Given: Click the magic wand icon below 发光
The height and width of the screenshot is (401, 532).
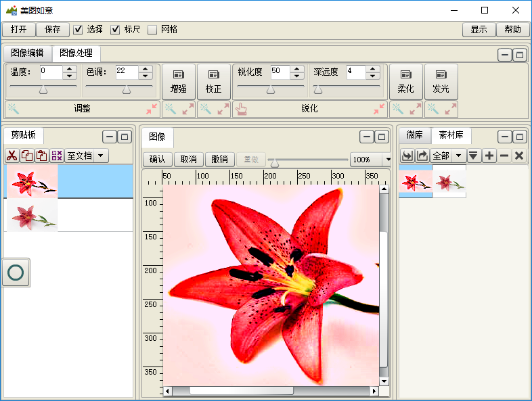Looking at the screenshot, I should click(x=433, y=109).
